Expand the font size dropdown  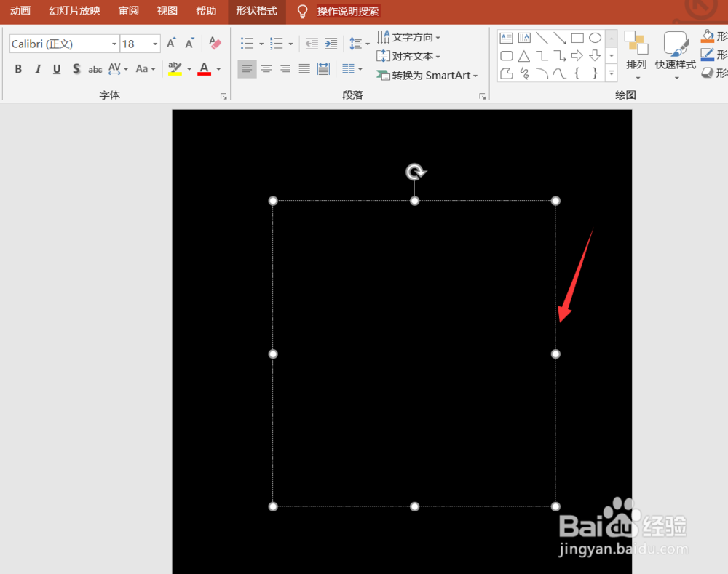pyautogui.click(x=154, y=44)
